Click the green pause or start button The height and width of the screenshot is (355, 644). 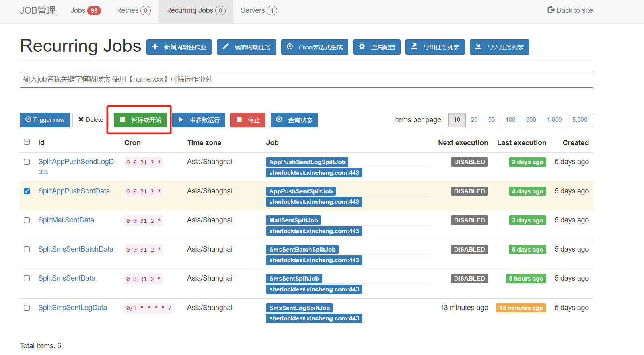coord(140,120)
